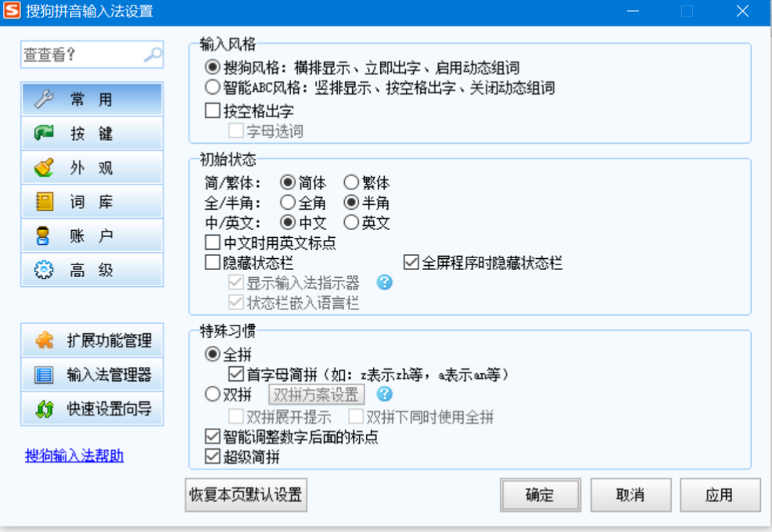Switch to the 外观 settings tab

tap(92, 167)
